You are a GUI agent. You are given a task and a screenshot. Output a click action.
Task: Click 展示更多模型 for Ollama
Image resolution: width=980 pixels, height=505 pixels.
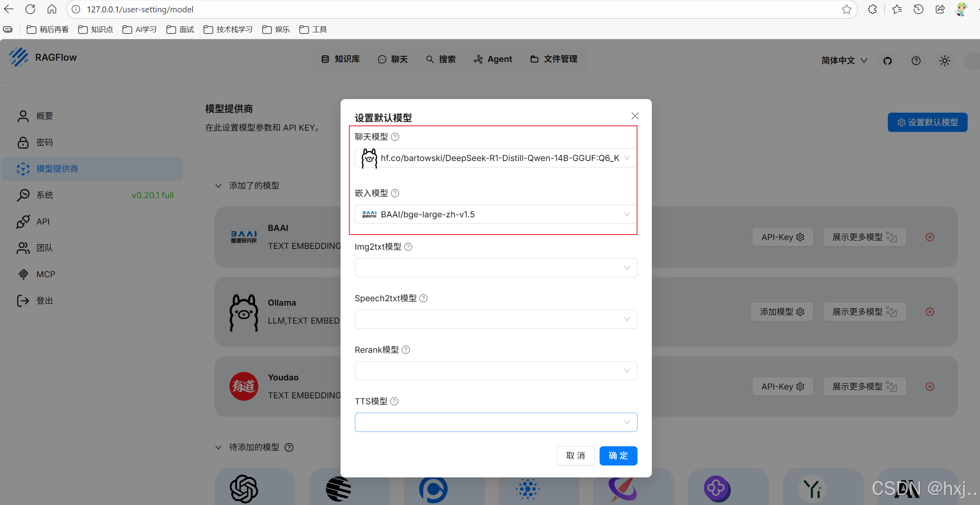click(864, 312)
